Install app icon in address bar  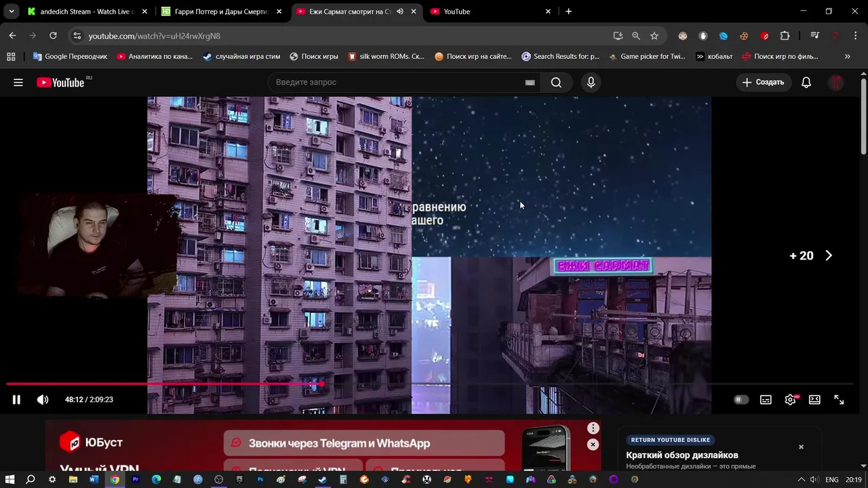(x=618, y=36)
